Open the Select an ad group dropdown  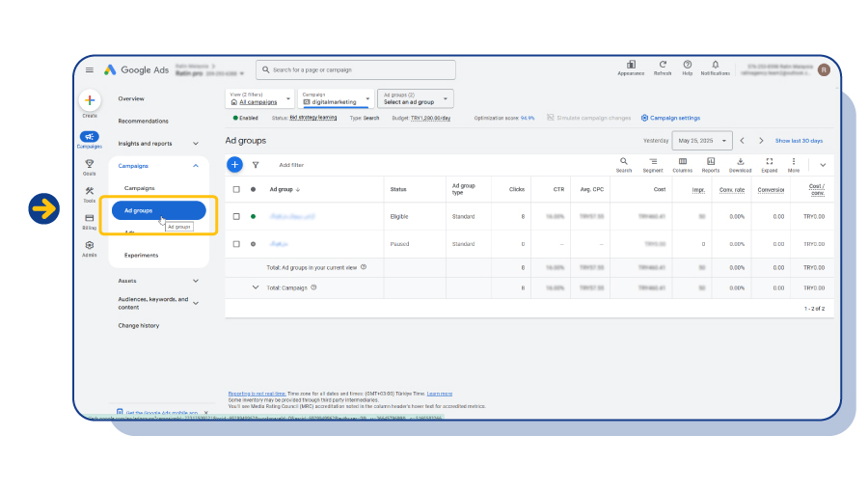pyautogui.click(x=415, y=98)
